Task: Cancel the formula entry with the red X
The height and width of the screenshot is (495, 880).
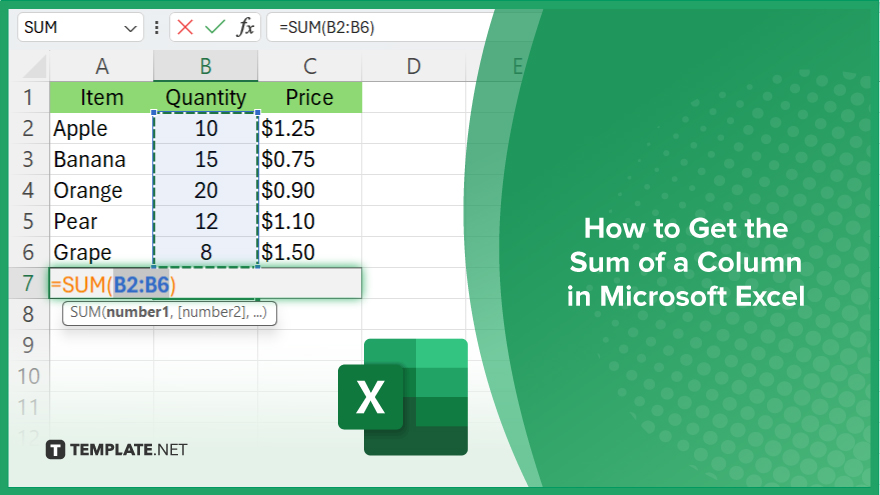Action: point(185,27)
